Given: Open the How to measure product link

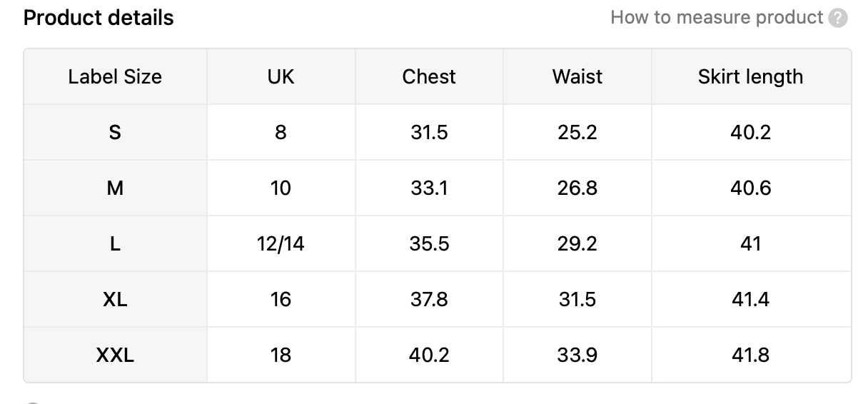Looking at the screenshot, I should [717, 17].
